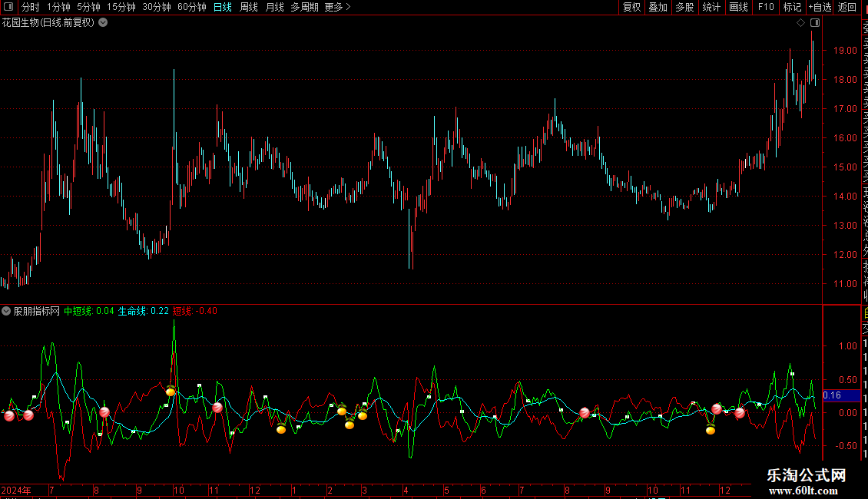
Task: Open the 统计 statistics tool
Action: point(711,7)
